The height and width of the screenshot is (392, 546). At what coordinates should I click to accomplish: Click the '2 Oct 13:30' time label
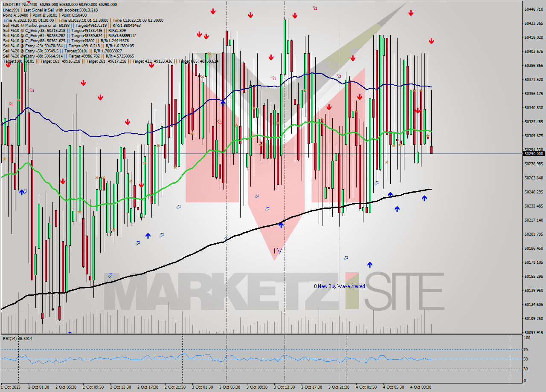(x=120, y=387)
